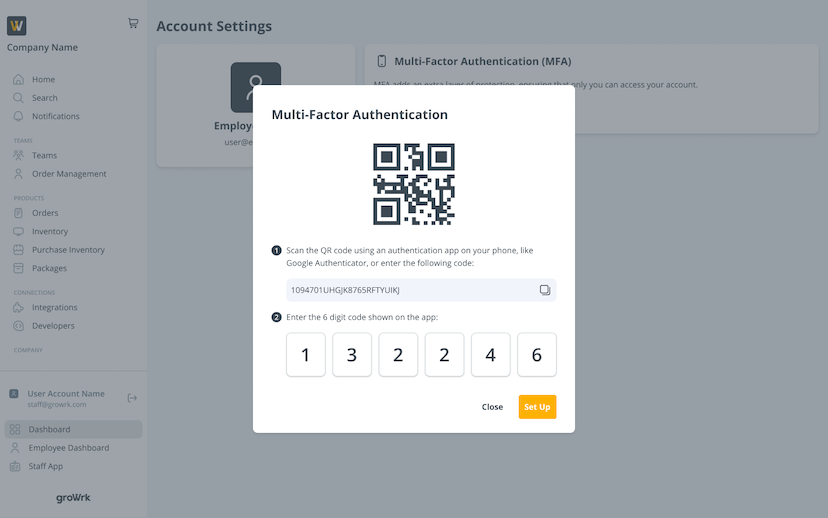Screen dimensions: 828x518
Task: Open Purchase Inventory page
Action: coord(68,250)
